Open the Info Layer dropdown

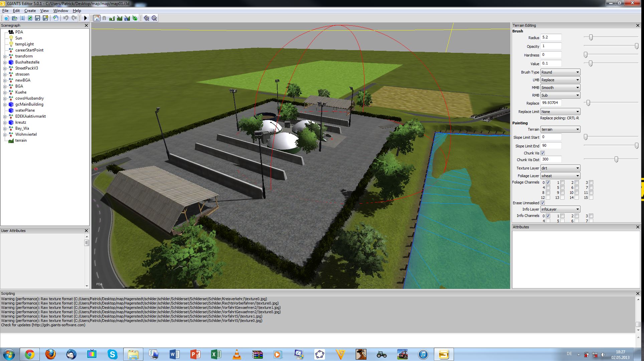click(560, 209)
